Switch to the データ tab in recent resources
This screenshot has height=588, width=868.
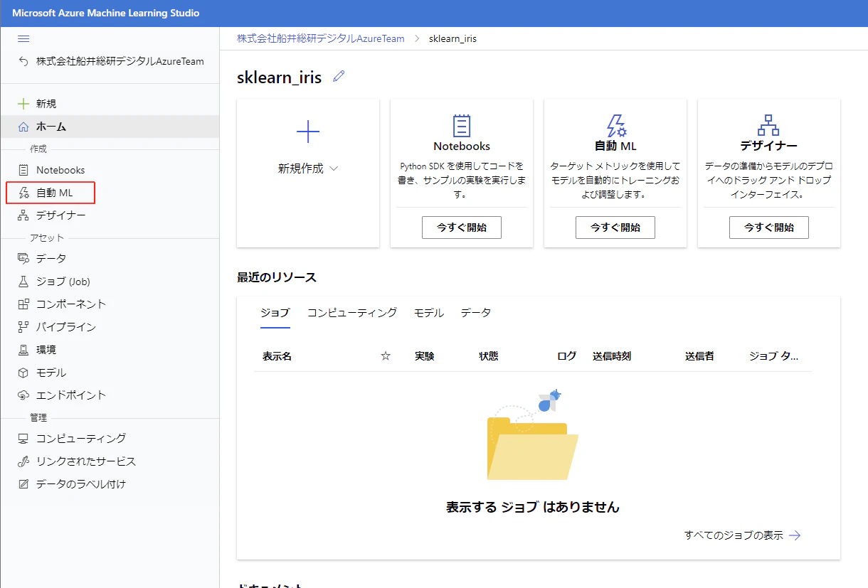(x=476, y=313)
